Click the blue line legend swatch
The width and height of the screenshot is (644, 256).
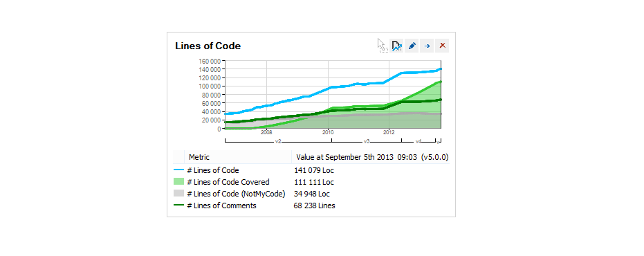tap(178, 170)
